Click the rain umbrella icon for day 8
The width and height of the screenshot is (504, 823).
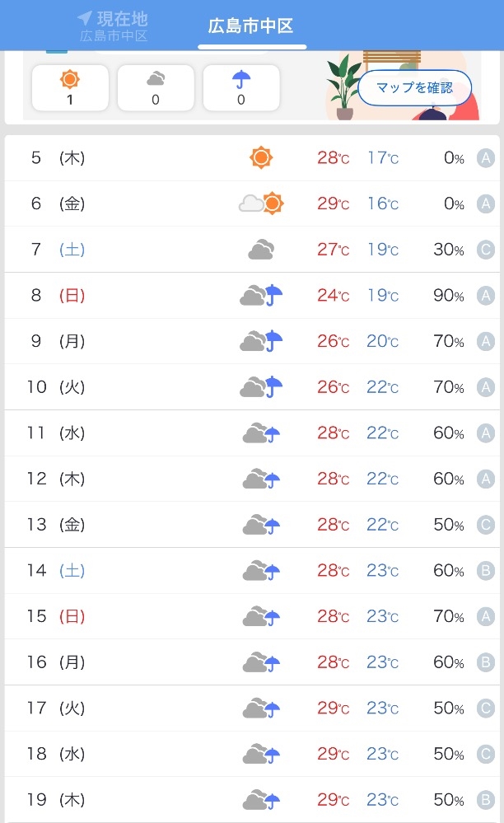261,296
